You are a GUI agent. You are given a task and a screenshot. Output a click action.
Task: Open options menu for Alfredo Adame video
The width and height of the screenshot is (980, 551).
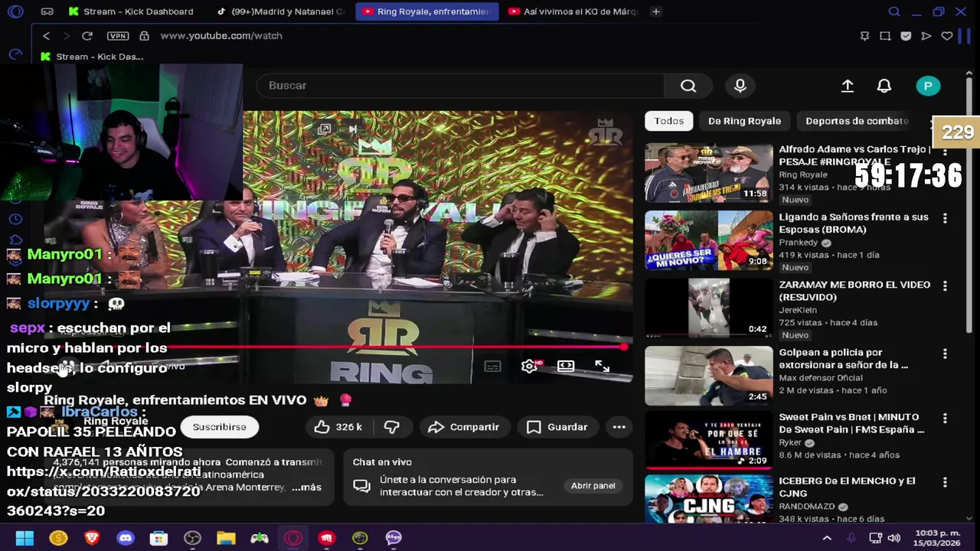[x=945, y=152]
